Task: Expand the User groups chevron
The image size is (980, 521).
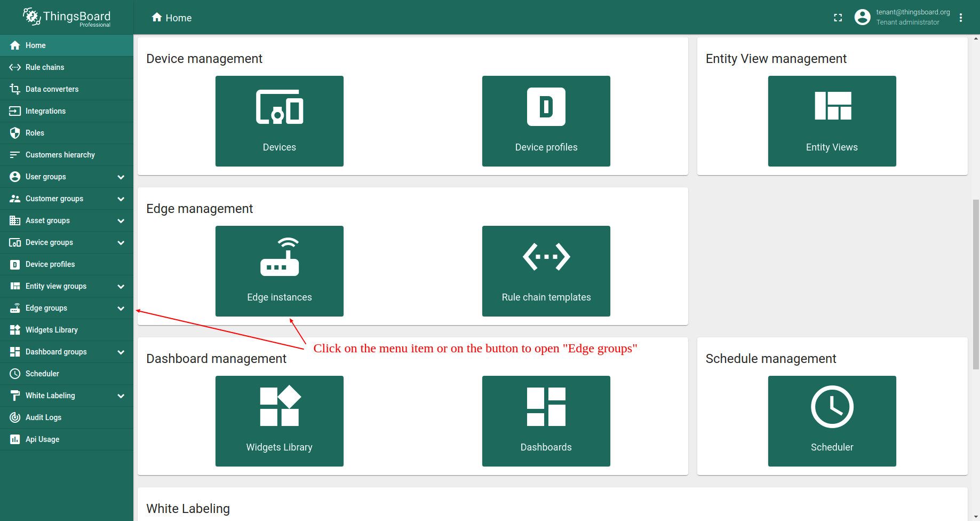Action: coord(121,177)
